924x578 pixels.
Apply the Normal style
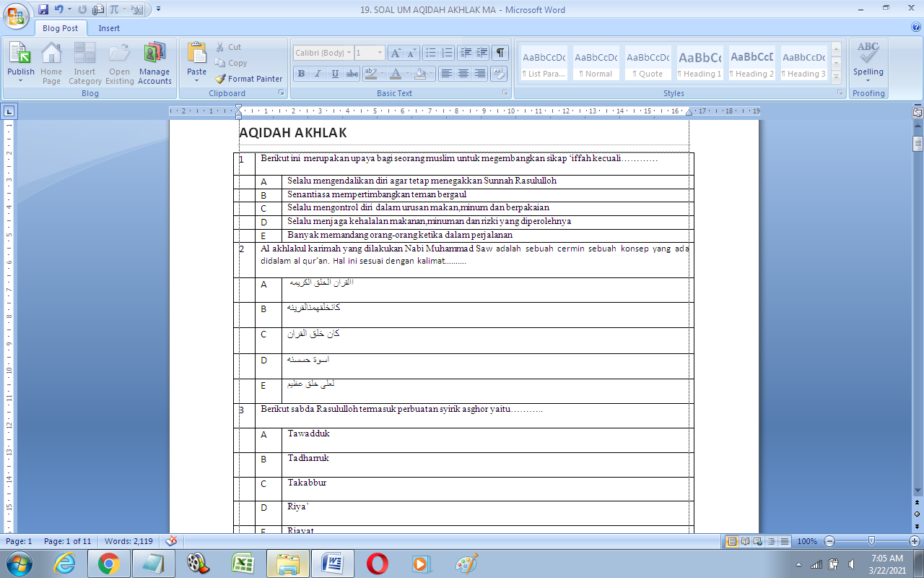click(596, 64)
